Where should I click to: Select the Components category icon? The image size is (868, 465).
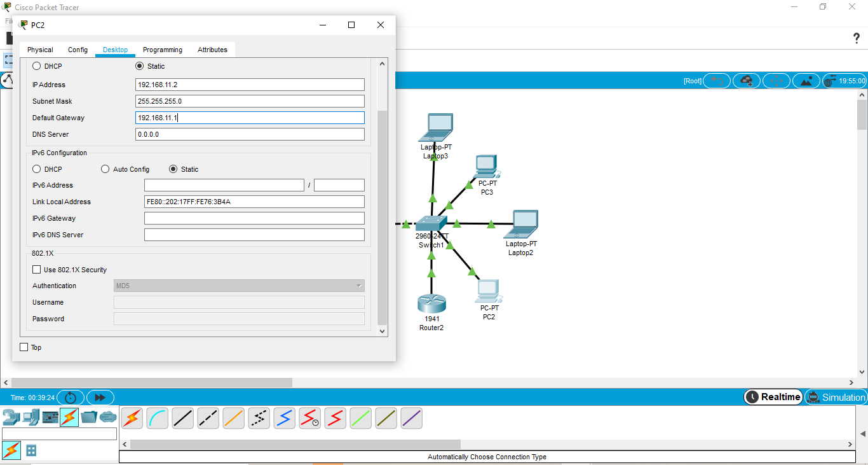coord(50,417)
